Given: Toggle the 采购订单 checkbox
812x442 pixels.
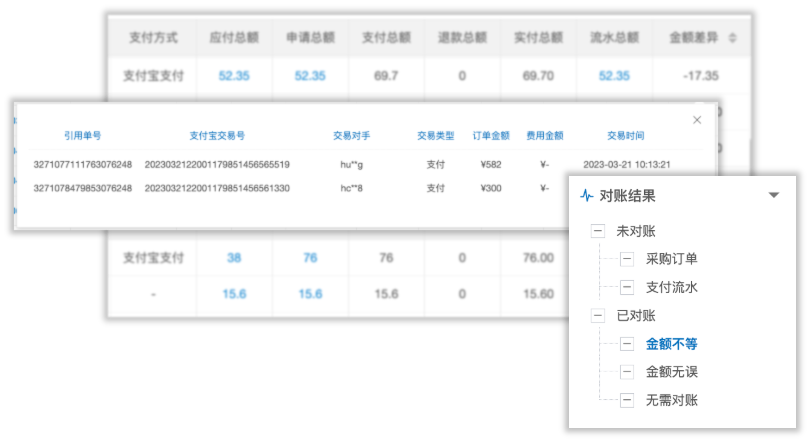Looking at the screenshot, I should tap(626, 259).
